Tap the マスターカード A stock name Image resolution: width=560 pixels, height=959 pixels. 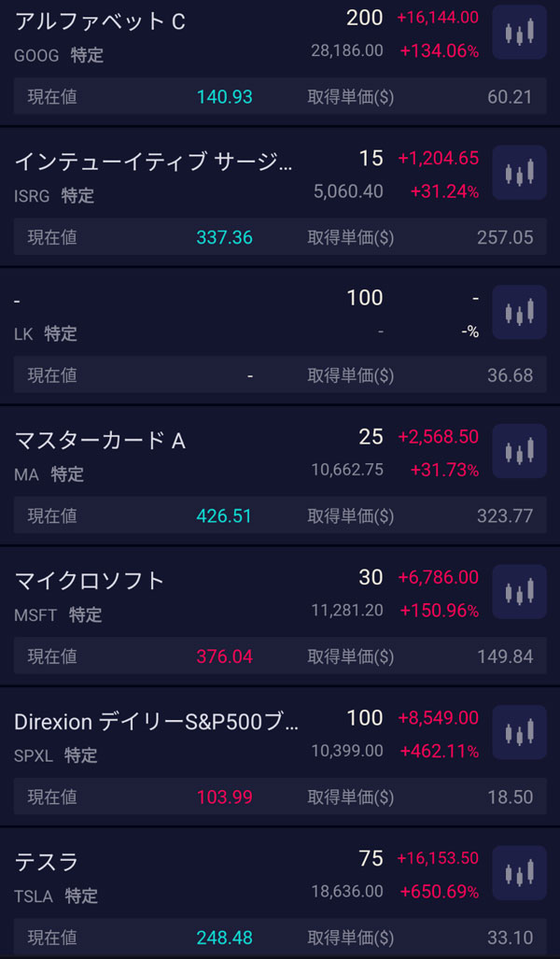(x=100, y=441)
